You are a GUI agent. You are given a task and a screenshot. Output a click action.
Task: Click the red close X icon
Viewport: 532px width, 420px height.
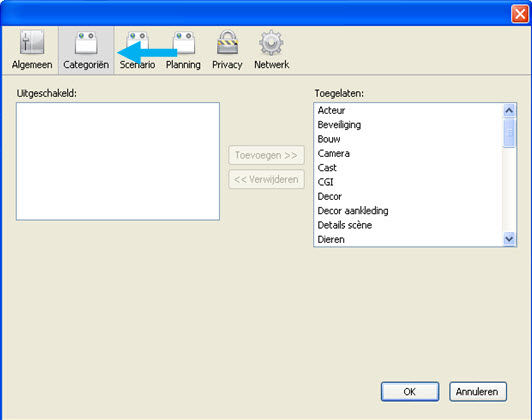pyautogui.click(x=519, y=14)
